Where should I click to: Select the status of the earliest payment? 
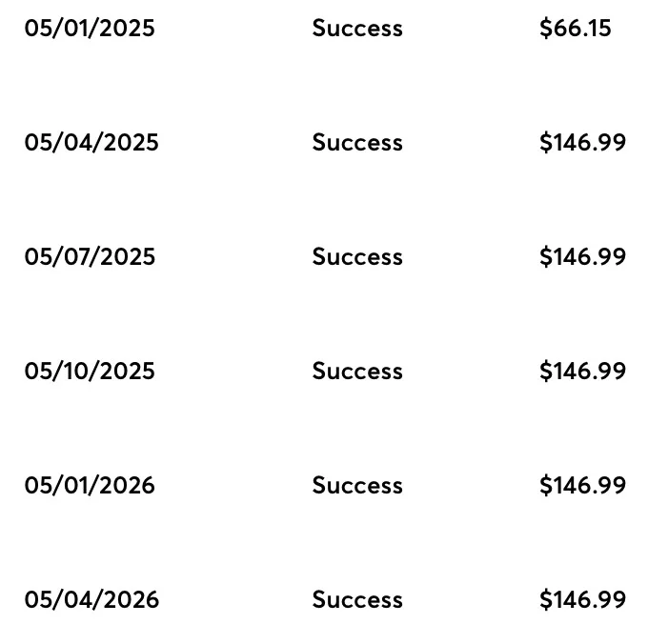(x=357, y=29)
